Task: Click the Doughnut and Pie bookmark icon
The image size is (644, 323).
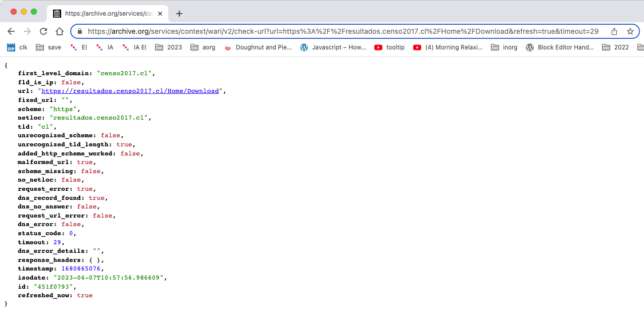Action: [x=228, y=47]
